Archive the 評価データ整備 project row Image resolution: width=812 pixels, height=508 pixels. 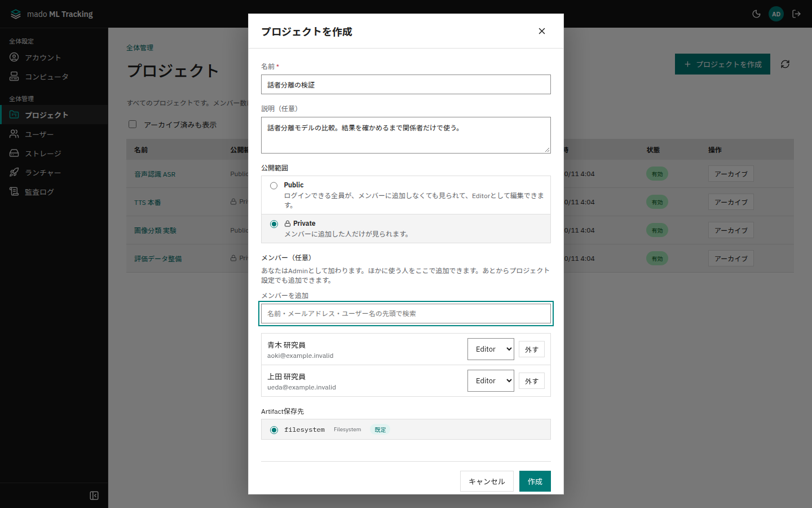[x=731, y=259]
